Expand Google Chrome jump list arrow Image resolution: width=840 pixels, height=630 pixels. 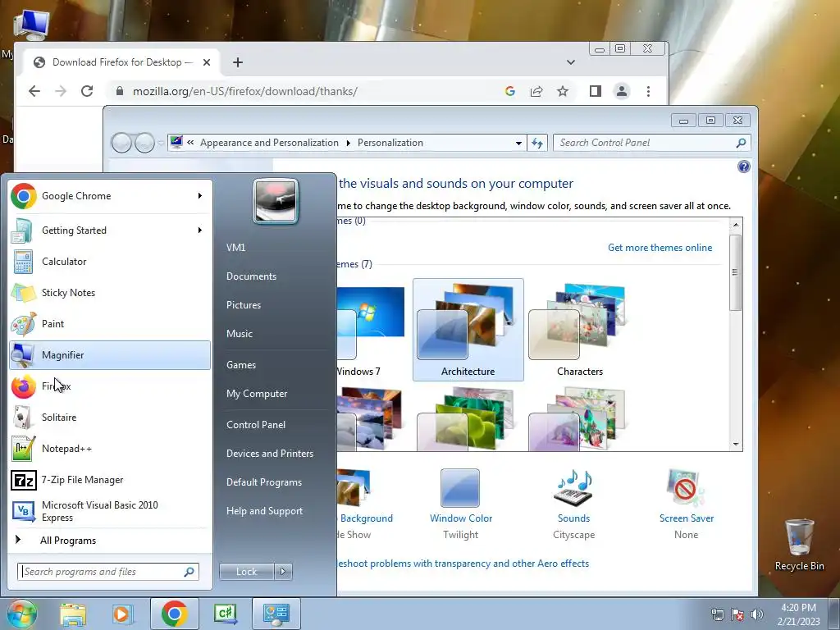[200, 196]
